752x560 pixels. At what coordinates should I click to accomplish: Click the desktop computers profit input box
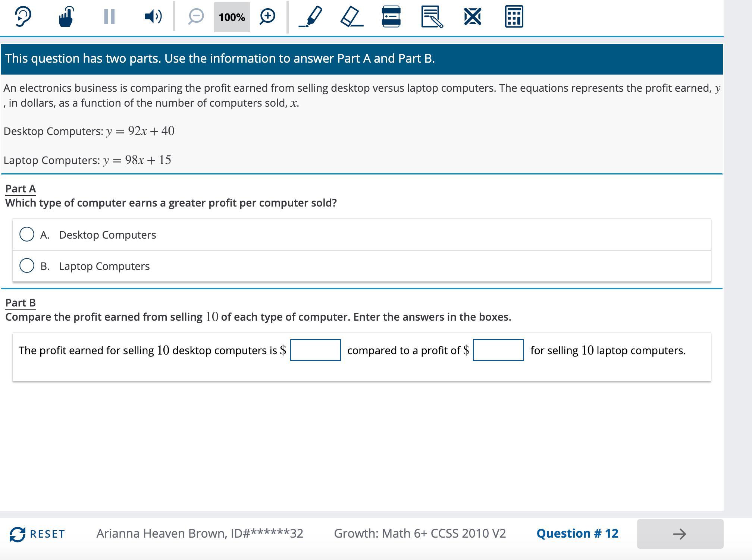pyautogui.click(x=315, y=350)
